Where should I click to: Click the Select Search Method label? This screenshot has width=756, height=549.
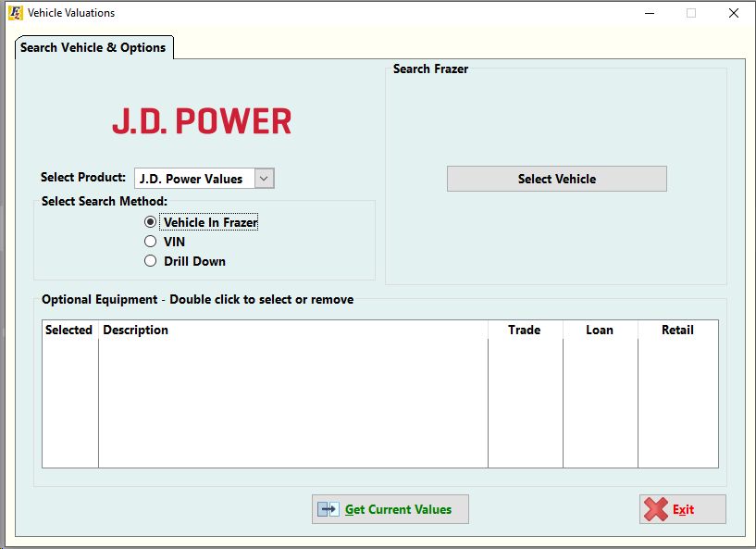[x=105, y=201]
